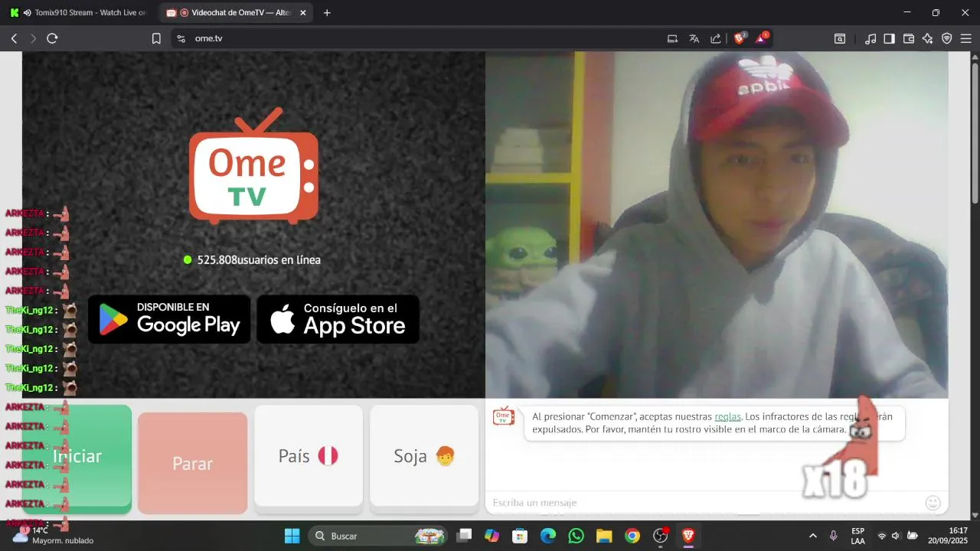Open Leo AI sparkle icon
Screen dimensions: 980x551
point(927,38)
